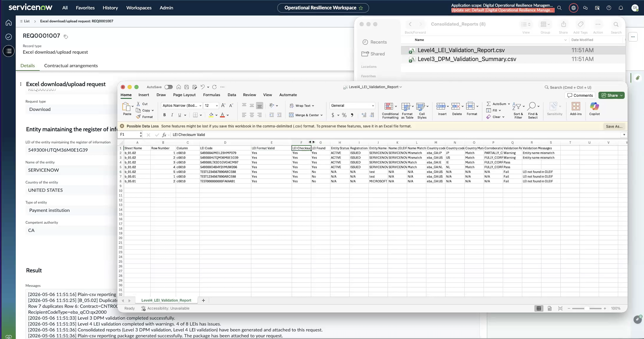Click column D header in Excel
Screen dimensions: 644x339
click(x=225, y=143)
